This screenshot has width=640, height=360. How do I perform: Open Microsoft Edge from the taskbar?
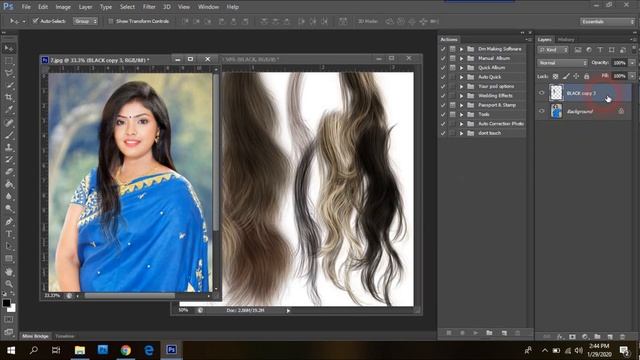149,350
